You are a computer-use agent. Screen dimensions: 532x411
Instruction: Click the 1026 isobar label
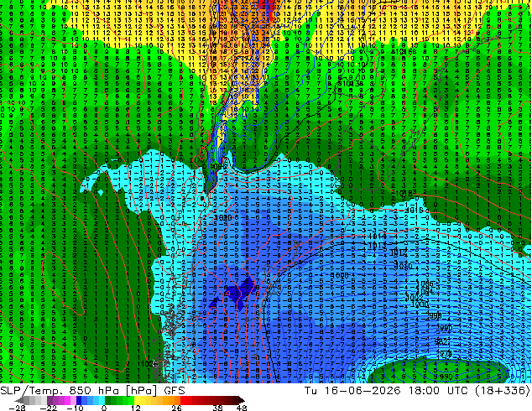coord(148,364)
